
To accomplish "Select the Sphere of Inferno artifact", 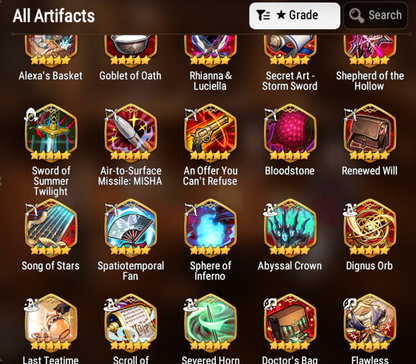I will 210,228.
